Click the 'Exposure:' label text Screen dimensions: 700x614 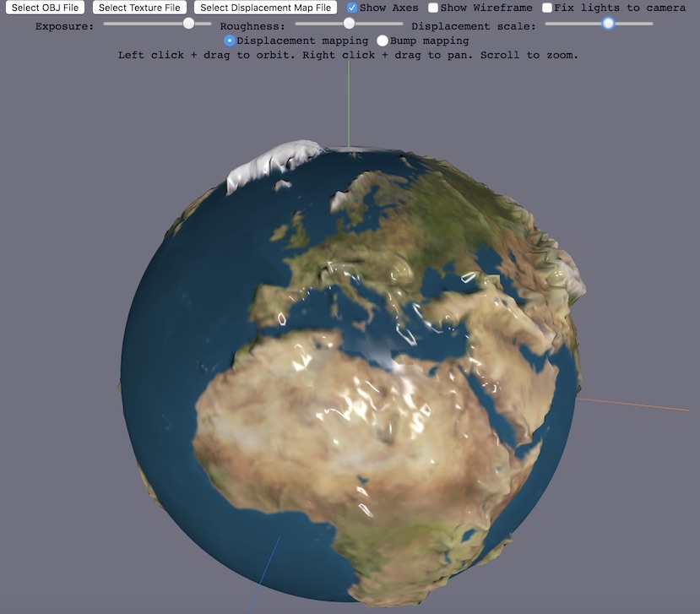[65, 26]
